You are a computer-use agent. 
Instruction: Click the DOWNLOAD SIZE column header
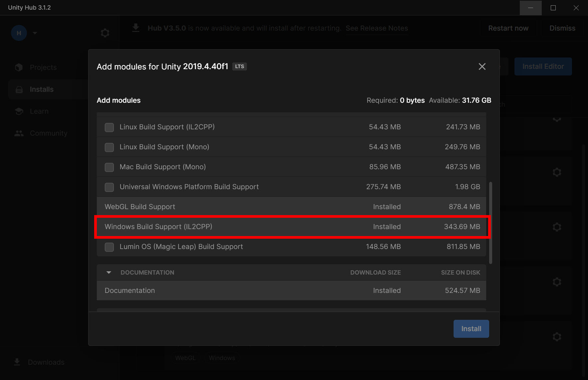point(375,273)
